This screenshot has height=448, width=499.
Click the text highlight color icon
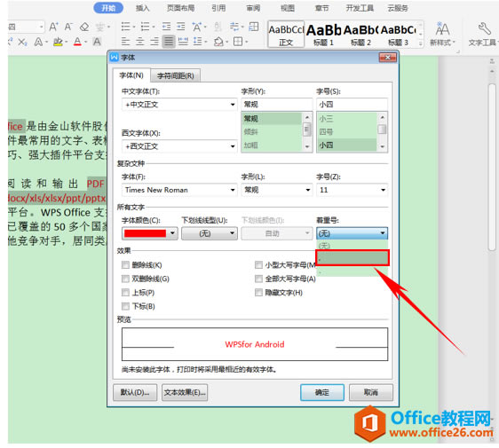[x=58, y=42]
